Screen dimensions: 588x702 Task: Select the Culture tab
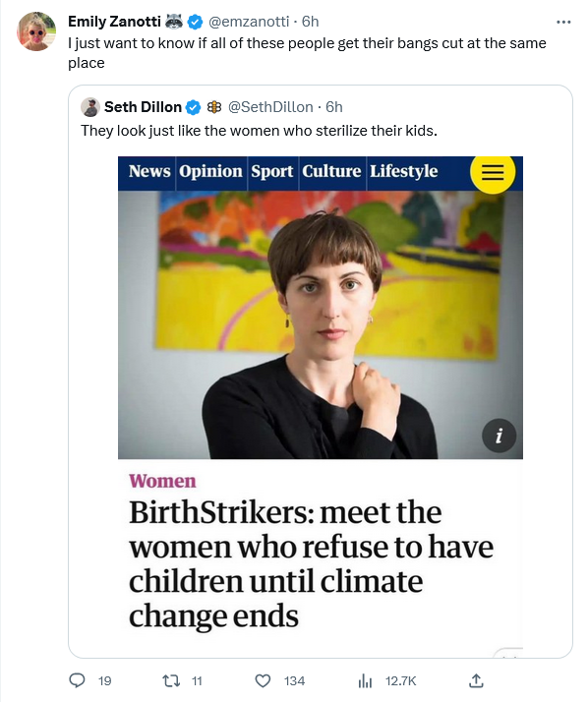click(x=331, y=171)
